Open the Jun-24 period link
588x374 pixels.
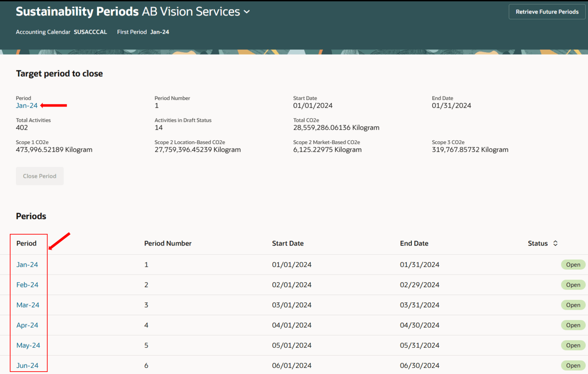(x=28, y=365)
